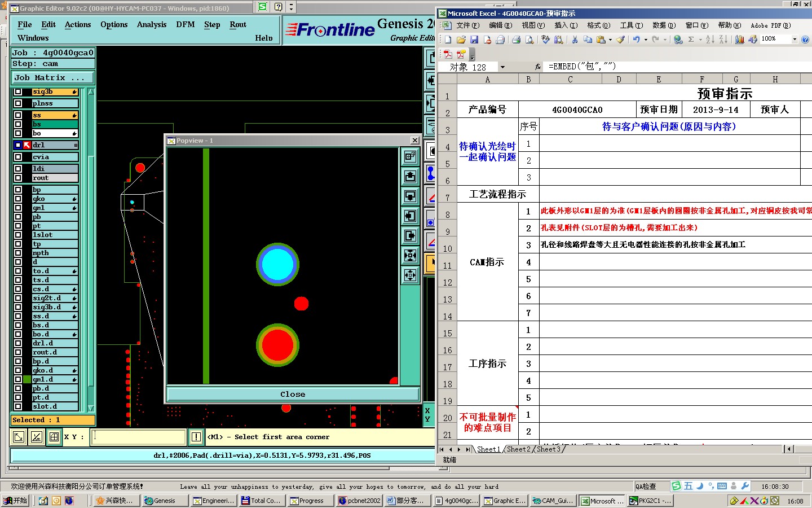
Task: Click the Excel Save diskette icon
Action: coord(474,40)
